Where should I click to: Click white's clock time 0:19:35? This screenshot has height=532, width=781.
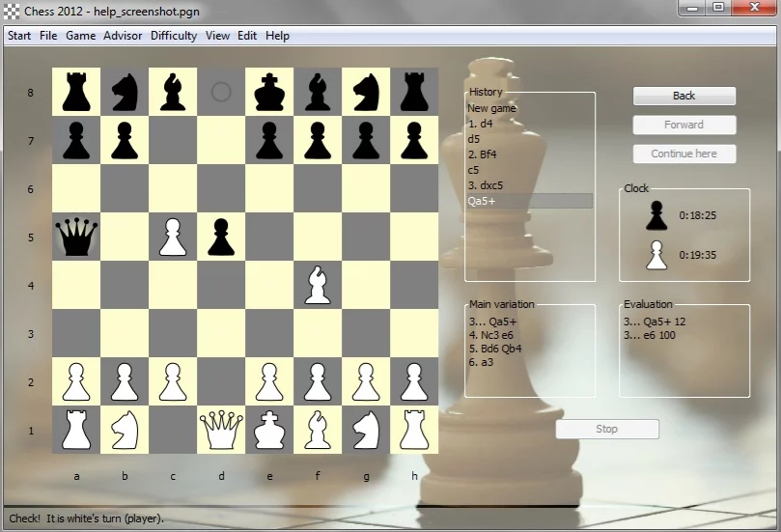(697, 255)
